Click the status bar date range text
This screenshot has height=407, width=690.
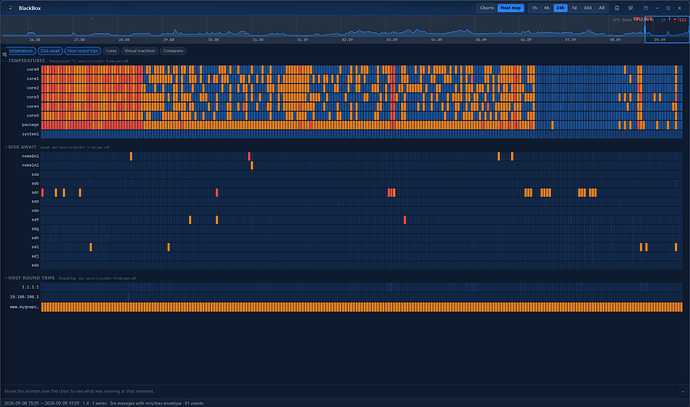pyautogui.click(x=44, y=403)
